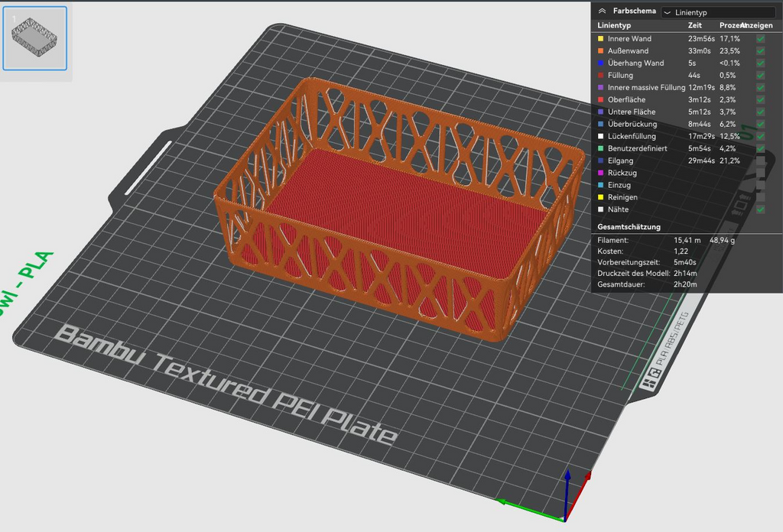Hide Nähte seams via checkbox
Image resolution: width=783 pixels, height=532 pixels.
[761, 209]
